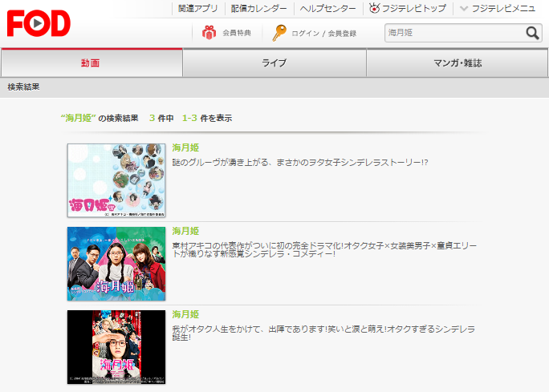549x392 pixels.
Task: Click the key login icon
Action: 279,33
